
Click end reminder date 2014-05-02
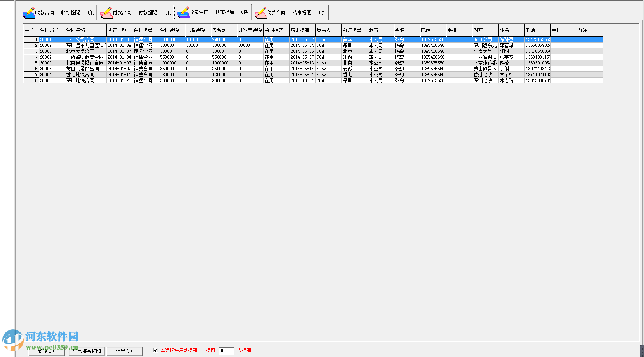pyautogui.click(x=303, y=39)
